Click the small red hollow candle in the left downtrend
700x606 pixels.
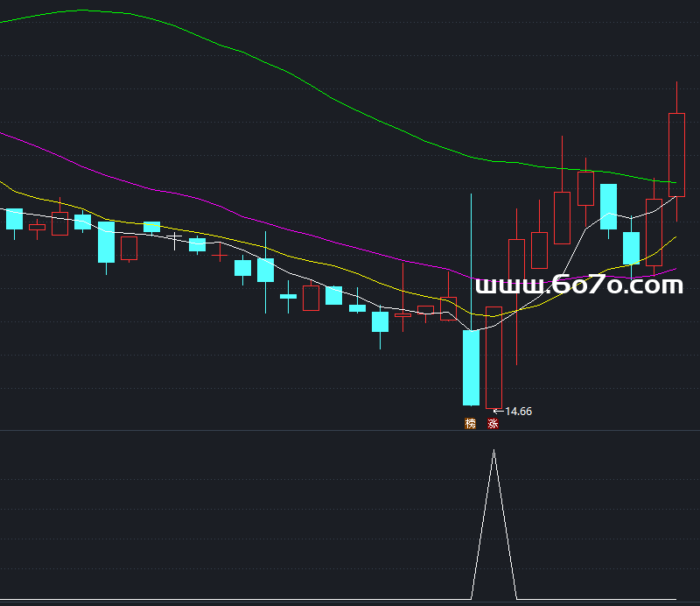click(129, 248)
